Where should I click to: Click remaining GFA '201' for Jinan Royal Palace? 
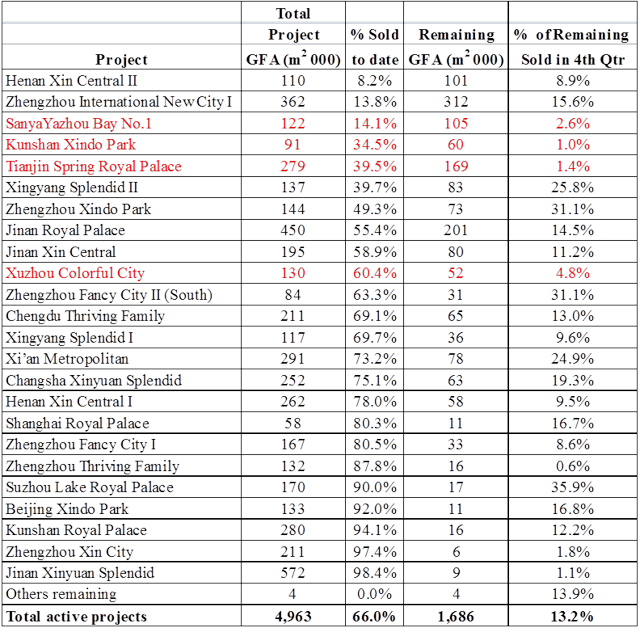pos(456,231)
